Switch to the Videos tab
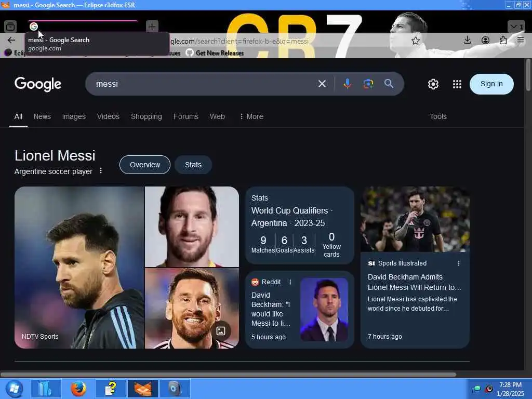The height and width of the screenshot is (399, 532). pyautogui.click(x=108, y=116)
